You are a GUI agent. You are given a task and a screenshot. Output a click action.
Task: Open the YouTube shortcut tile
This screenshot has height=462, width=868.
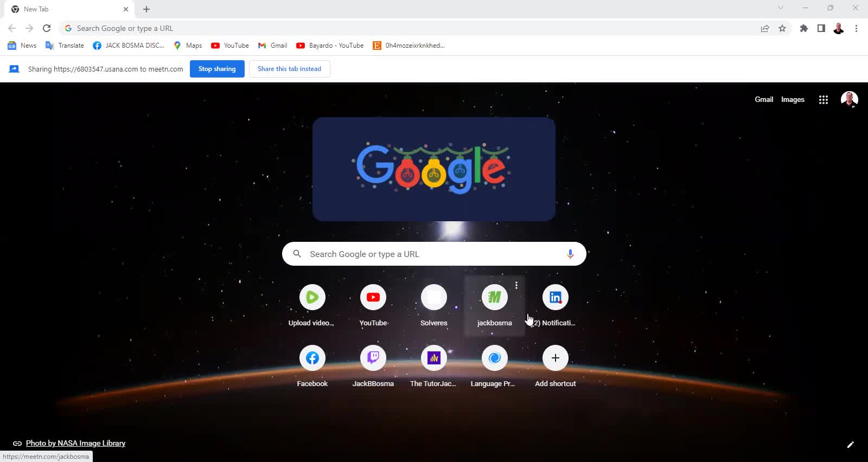373,306
